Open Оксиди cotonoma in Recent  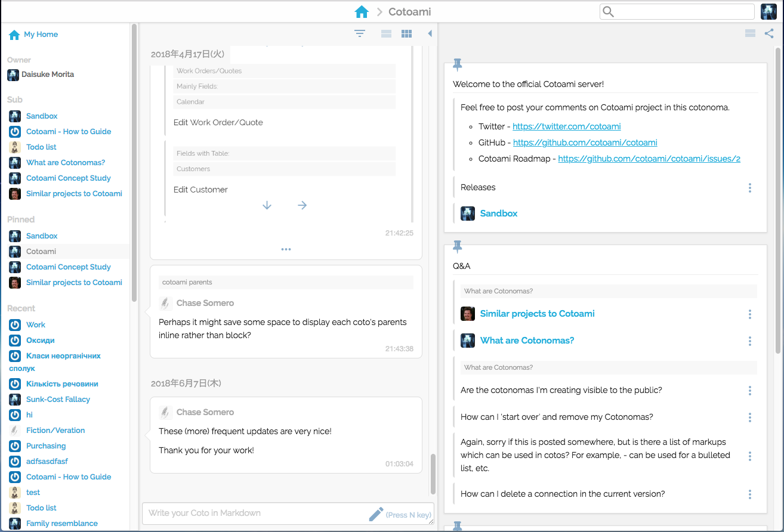click(x=40, y=340)
